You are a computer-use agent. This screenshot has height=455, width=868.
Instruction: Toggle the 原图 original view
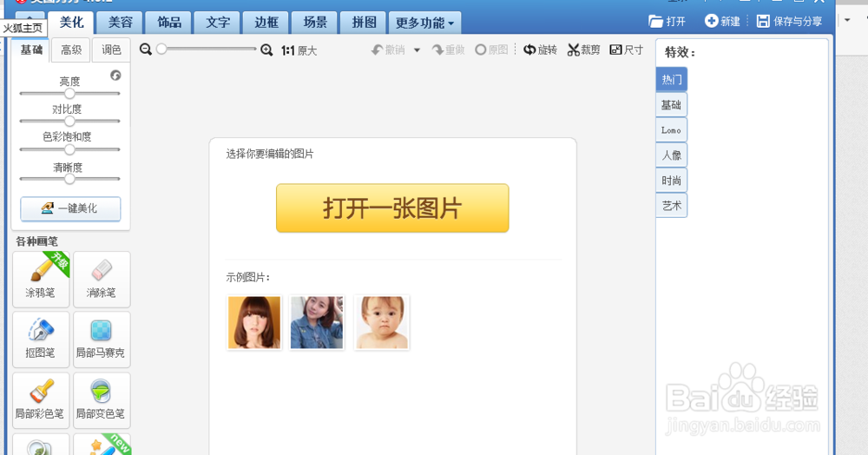[x=491, y=49]
